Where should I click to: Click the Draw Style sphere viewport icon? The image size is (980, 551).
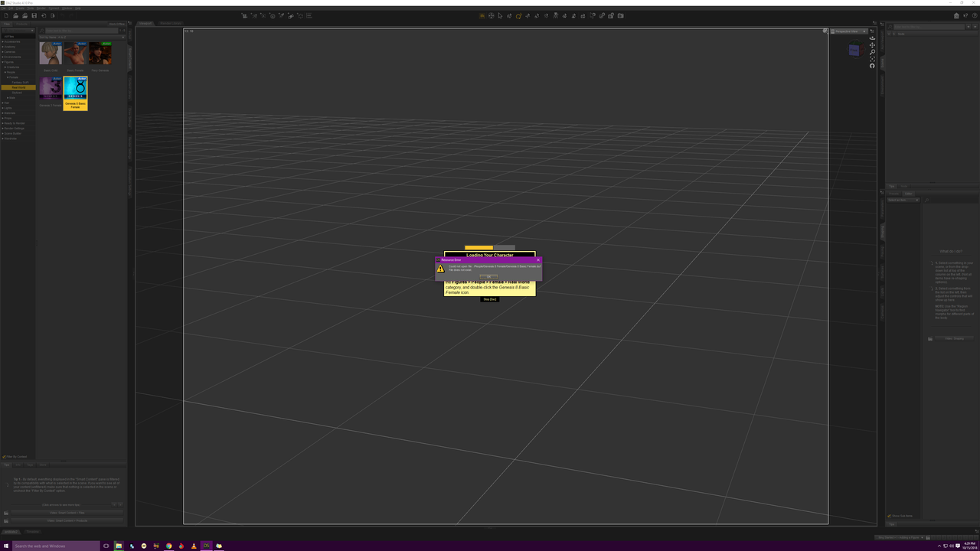[825, 31]
